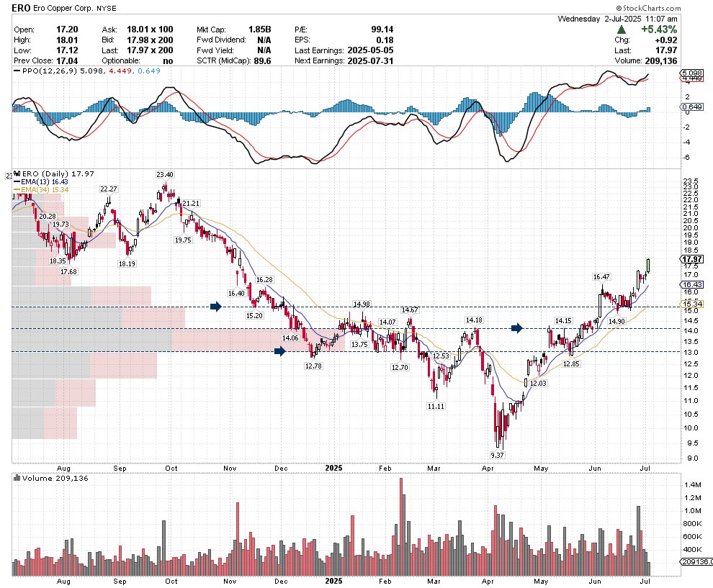Click the Next Earnings date 2025-07-31
This screenshot has width=713, height=588.
(x=370, y=61)
